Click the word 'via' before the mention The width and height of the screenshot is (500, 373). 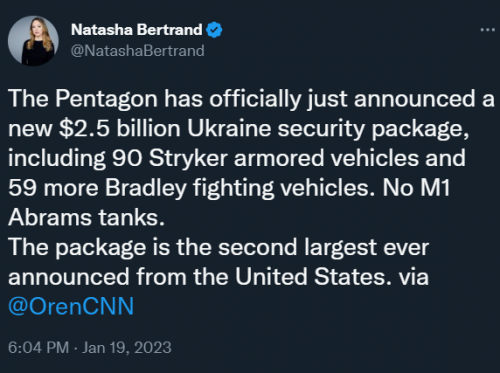[x=413, y=277]
